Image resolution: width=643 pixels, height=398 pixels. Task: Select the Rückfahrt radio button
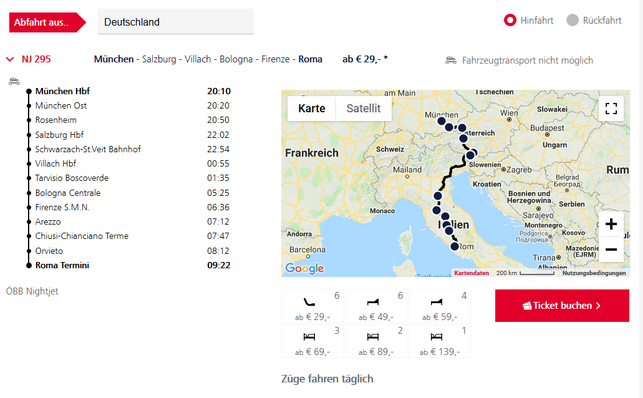tap(572, 20)
